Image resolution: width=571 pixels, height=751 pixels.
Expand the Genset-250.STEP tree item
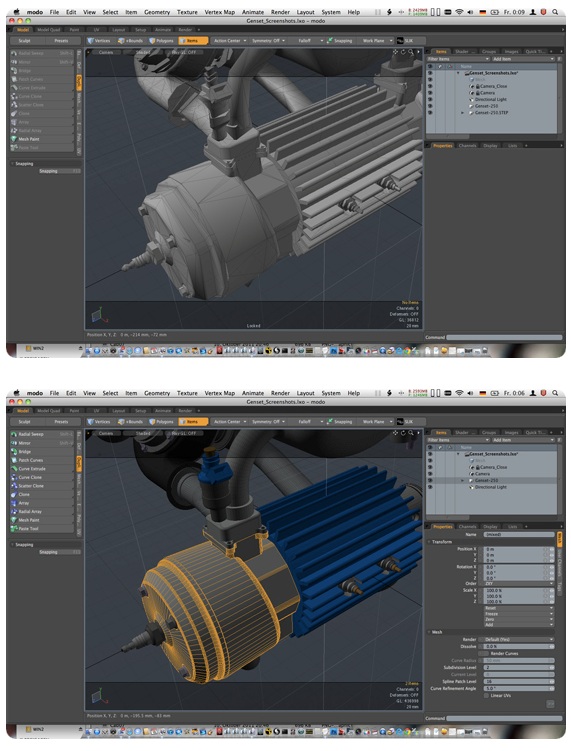click(462, 113)
